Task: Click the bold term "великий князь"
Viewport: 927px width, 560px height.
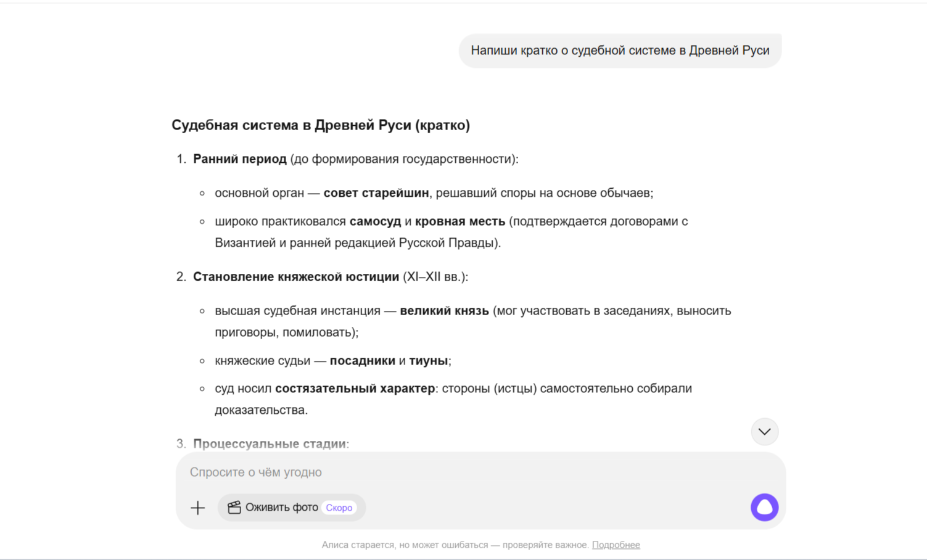Action: (x=444, y=311)
